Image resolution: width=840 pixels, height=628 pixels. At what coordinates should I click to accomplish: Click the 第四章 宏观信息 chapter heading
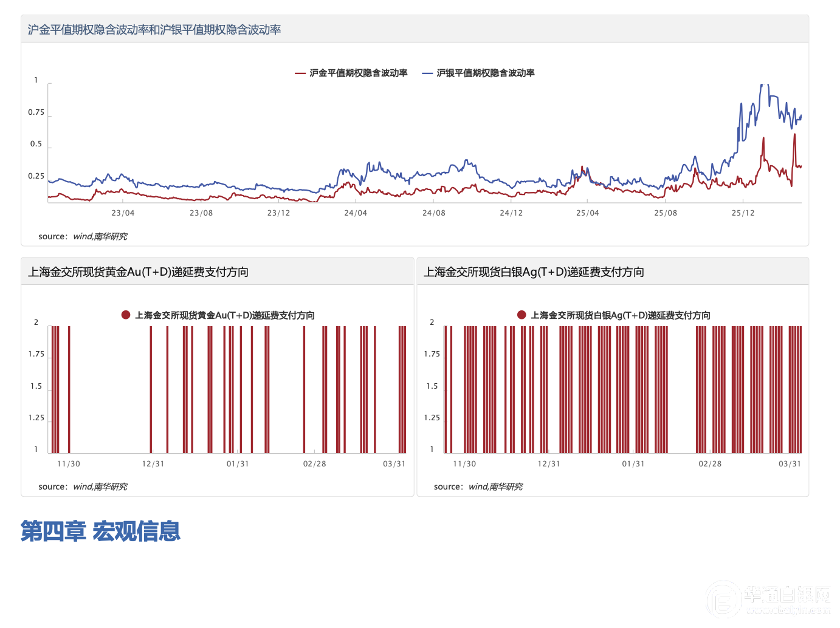100,531
